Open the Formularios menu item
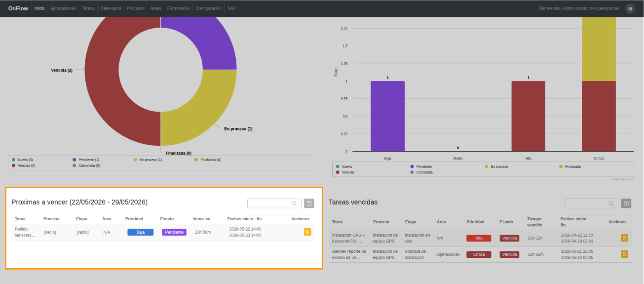This screenshot has height=284, width=644. 179,8
